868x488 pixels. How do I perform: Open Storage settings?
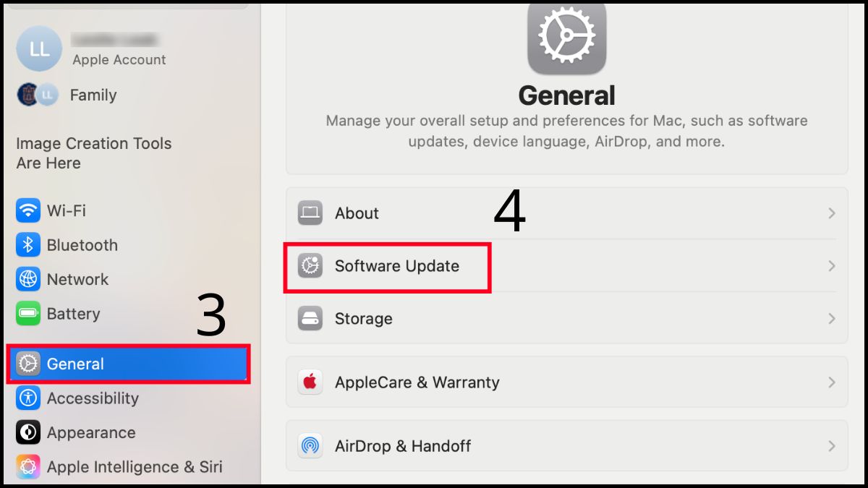click(363, 319)
